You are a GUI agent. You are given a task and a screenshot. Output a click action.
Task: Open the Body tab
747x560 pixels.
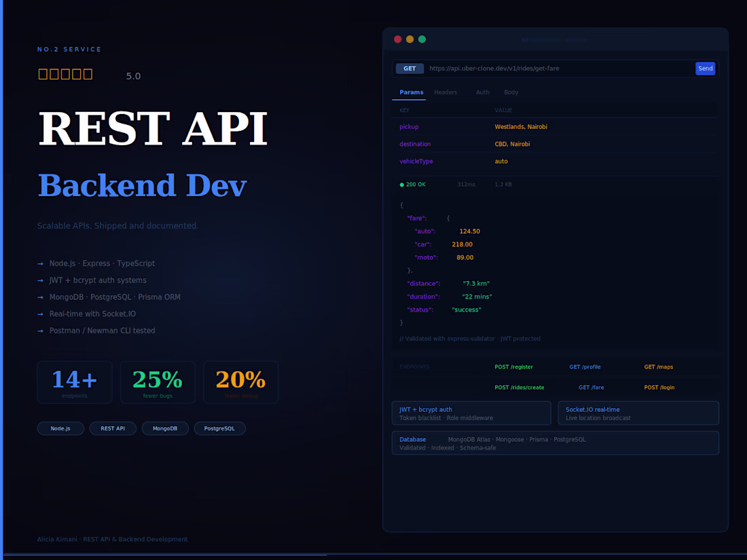511,92
